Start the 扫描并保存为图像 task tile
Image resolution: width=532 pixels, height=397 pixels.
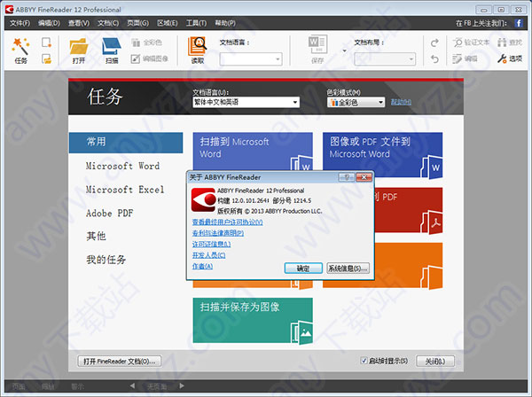pyautogui.click(x=253, y=321)
